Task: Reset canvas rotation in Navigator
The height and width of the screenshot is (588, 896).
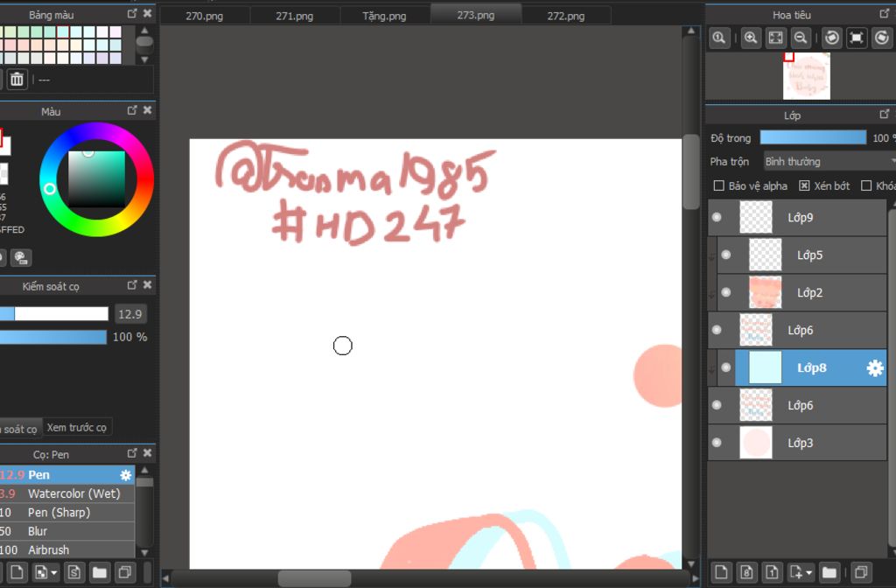Action: click(857, 38)
